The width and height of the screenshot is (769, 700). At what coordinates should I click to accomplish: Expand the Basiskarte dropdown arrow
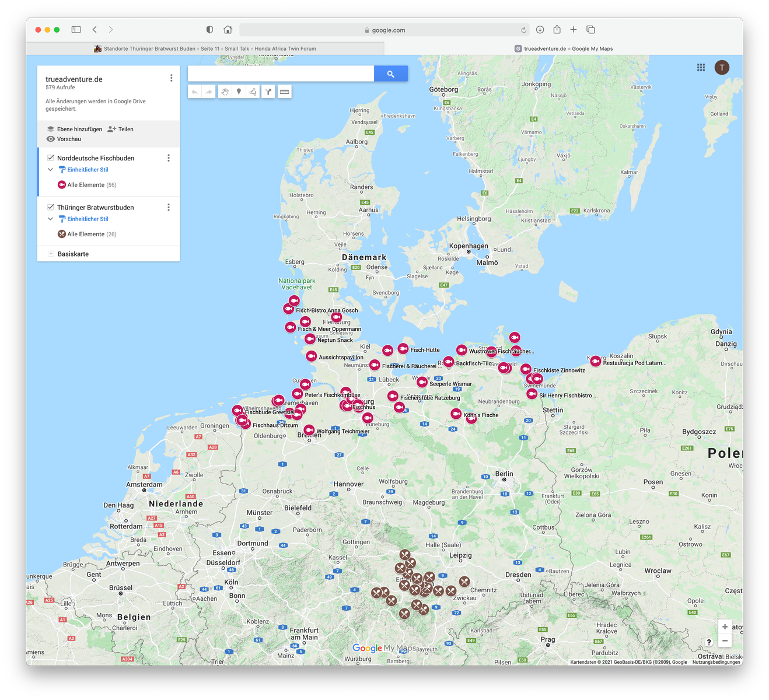[x=51, y=254]
